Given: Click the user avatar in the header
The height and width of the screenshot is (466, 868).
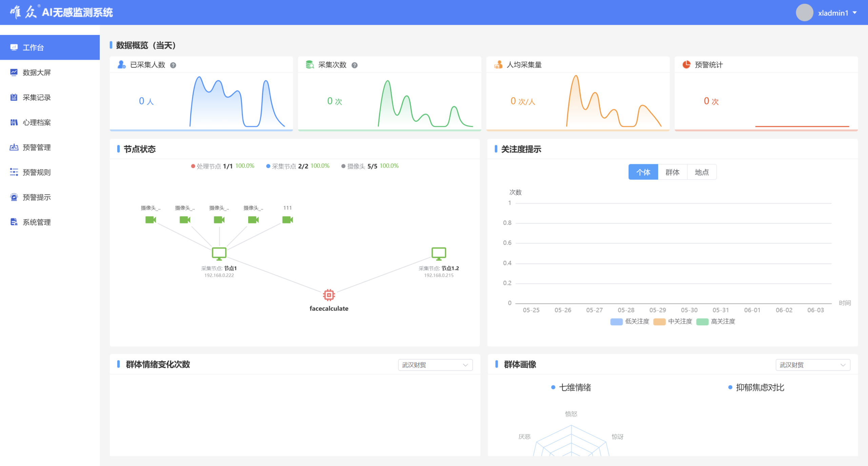Looking at the screenshot, I should click(804, 13).
